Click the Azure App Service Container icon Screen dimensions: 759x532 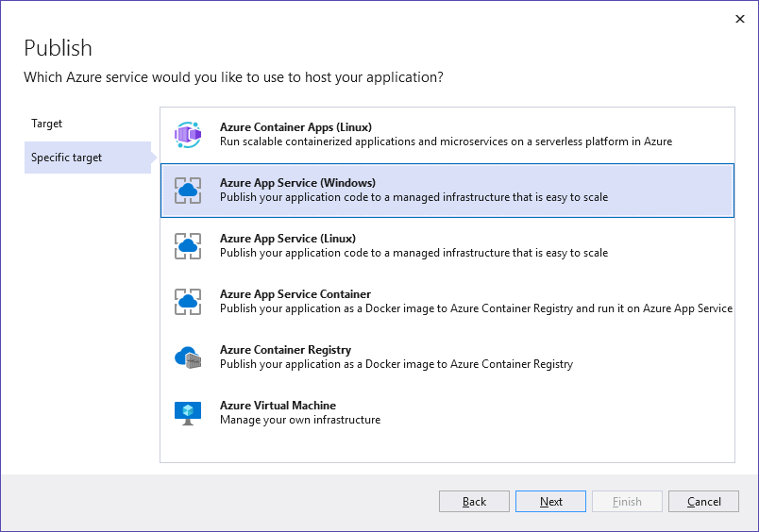point(188,301)
